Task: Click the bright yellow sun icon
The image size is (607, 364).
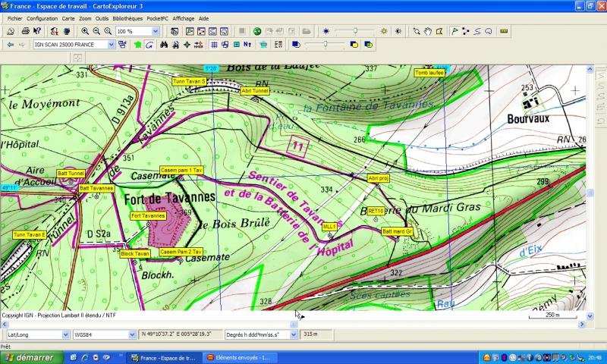Action: coord(384,31)
